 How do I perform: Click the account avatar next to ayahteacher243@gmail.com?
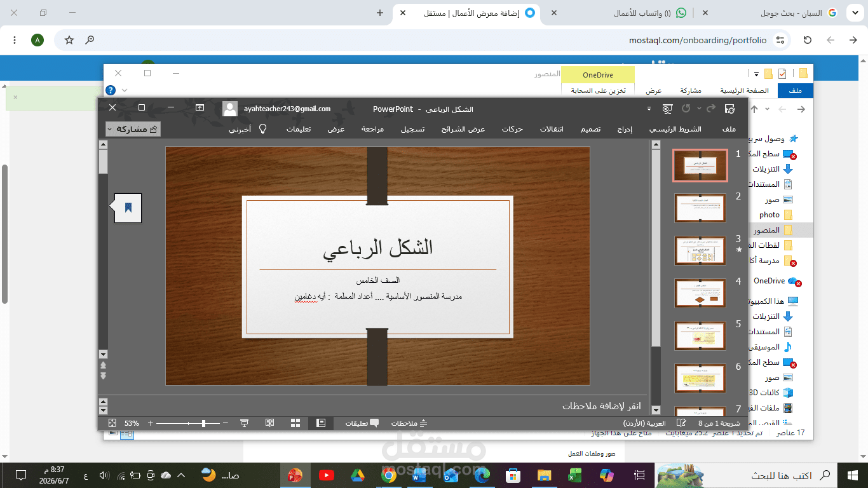click(230, 109)
